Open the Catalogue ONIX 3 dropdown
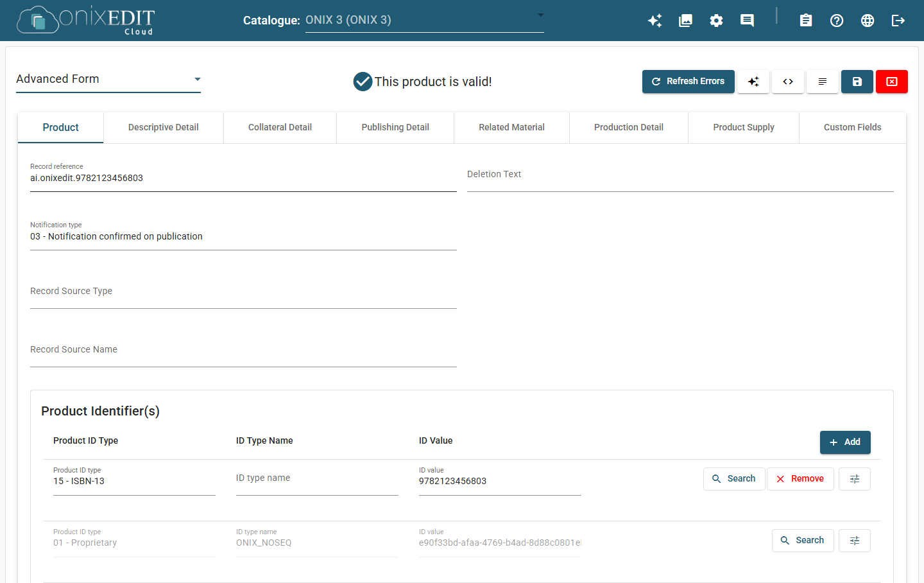The width and height of the screenshot is (924, 583). point(425,20)
